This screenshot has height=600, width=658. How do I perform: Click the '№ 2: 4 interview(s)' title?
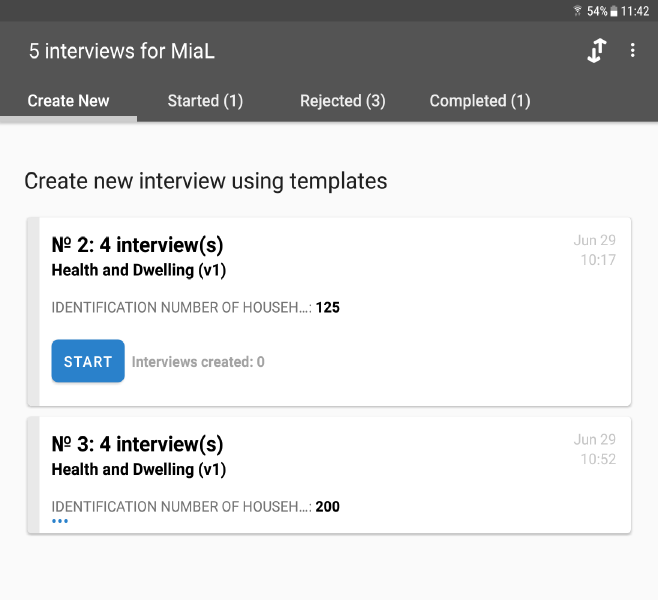point(137,245)
